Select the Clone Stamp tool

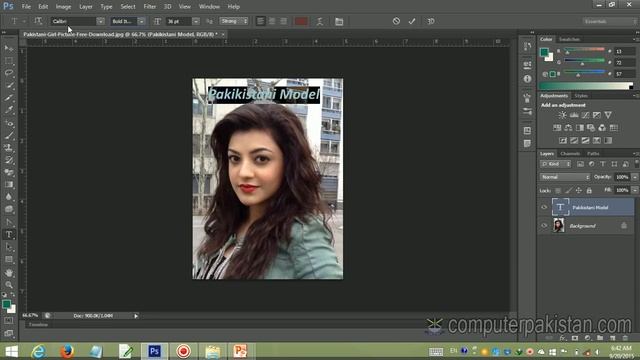[9, 148]
